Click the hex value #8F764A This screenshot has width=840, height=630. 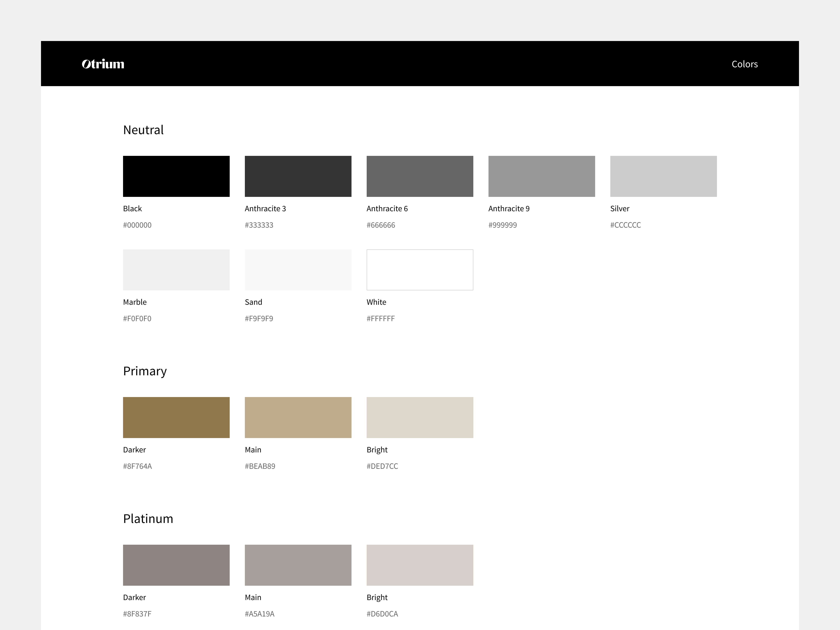tap(137, 466)
